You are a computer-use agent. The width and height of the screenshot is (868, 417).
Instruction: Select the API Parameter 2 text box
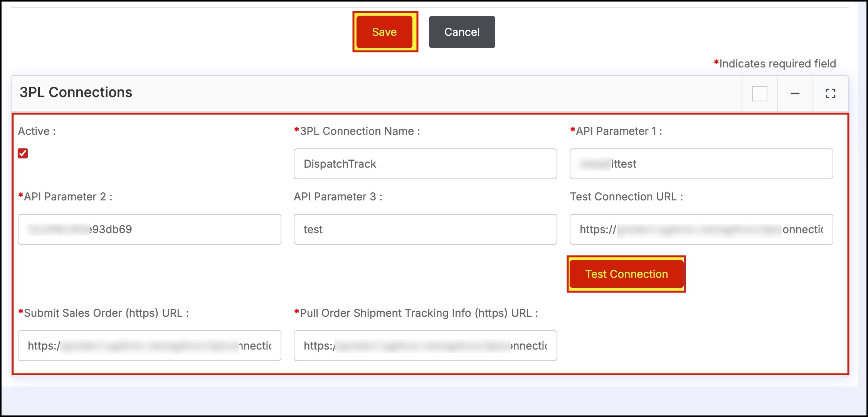coord(149,229)
